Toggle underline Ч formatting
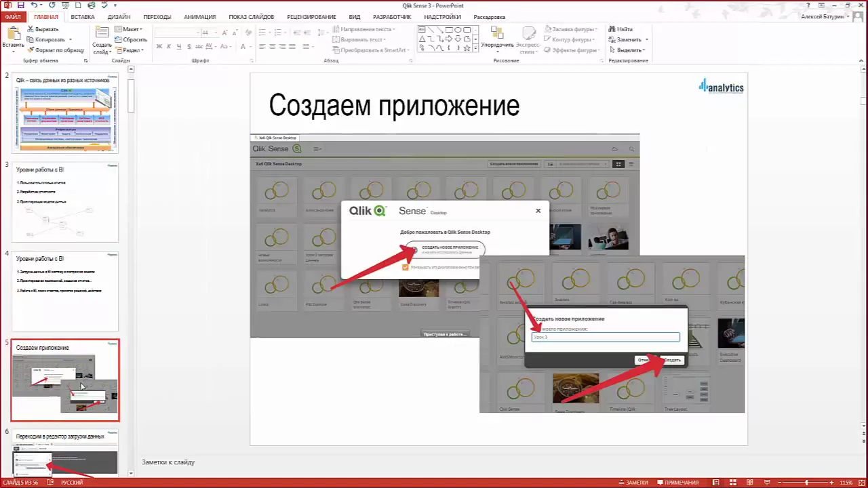The height and width of the screenshot is (488, 868). click(x=178, y=46)
